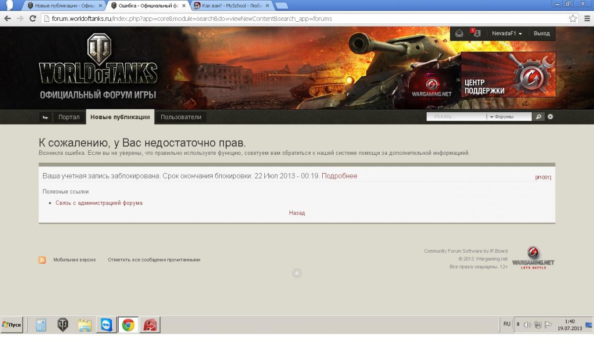This screenshot has height=364, width=594.
Task: Switch to the Новые публикации browser tab
Action: pyautogui.click(x=64, y=5)
